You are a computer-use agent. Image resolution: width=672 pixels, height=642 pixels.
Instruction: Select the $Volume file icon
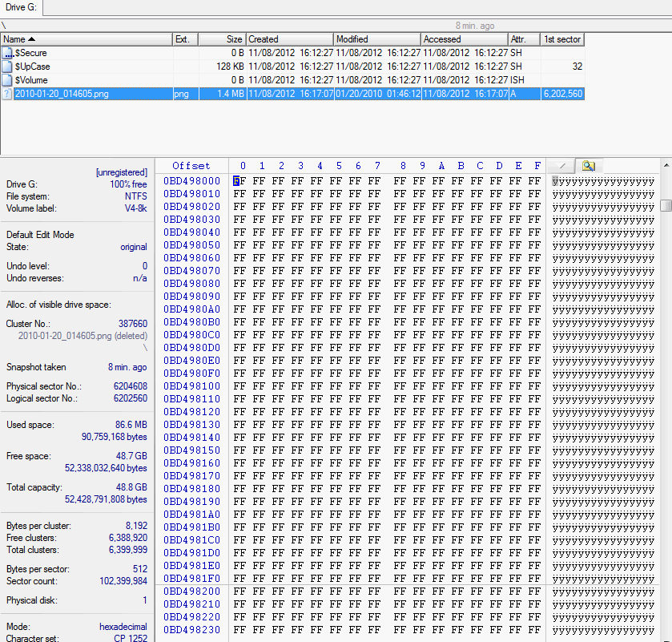pyautogui.click(x=7, y=80)
